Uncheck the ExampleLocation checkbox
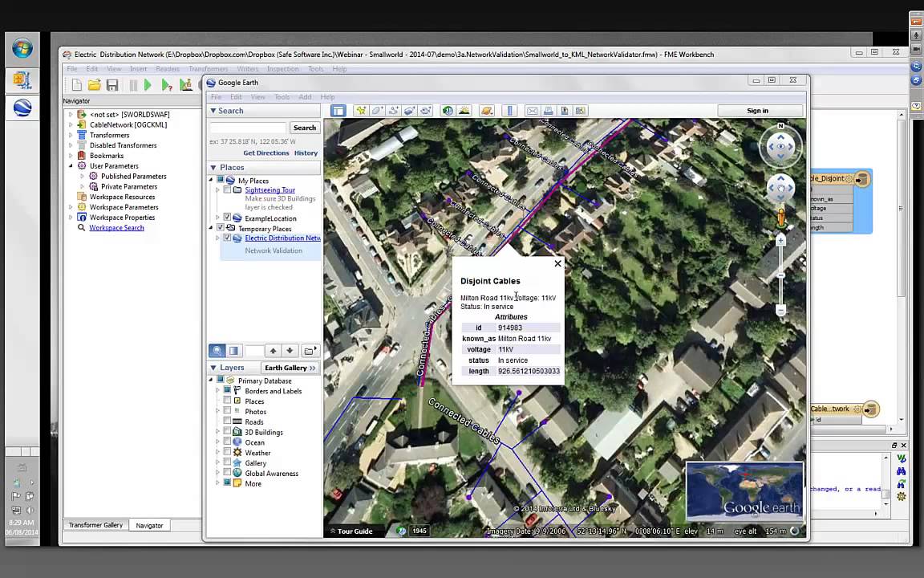Image resolution: width=924 pixels, height=578 pixels. [x=227, y=218]
